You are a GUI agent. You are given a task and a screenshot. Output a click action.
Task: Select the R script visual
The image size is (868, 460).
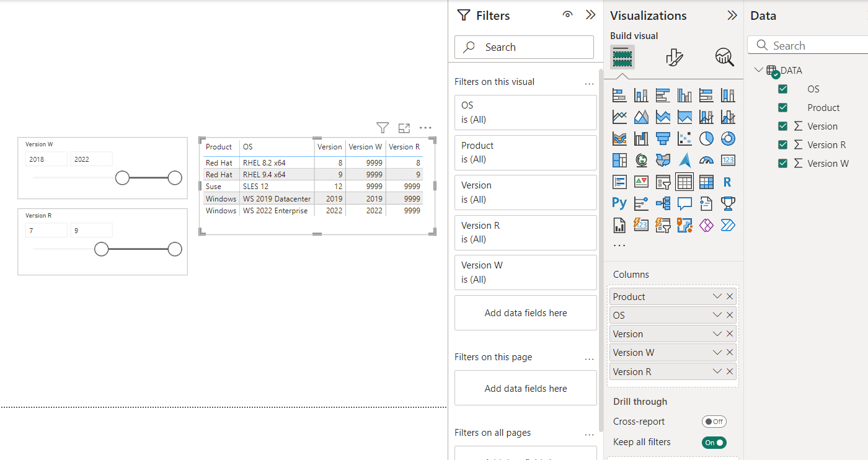click(728, 182)
